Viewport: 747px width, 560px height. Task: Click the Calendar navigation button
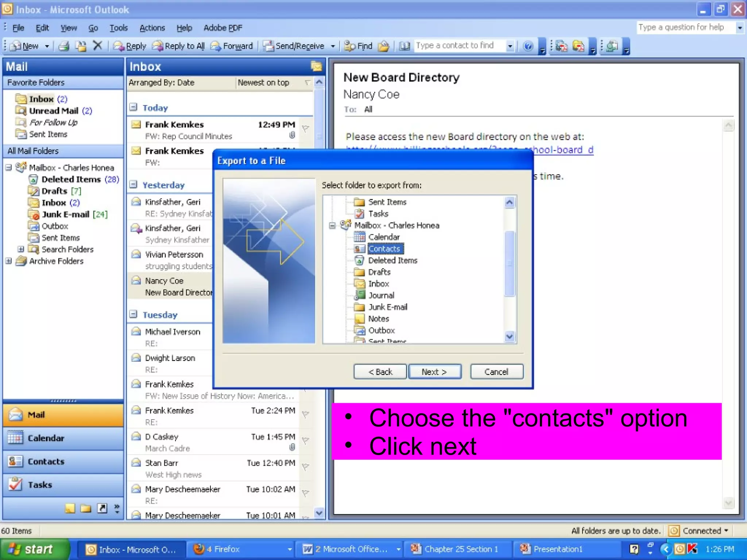point(63,438)
